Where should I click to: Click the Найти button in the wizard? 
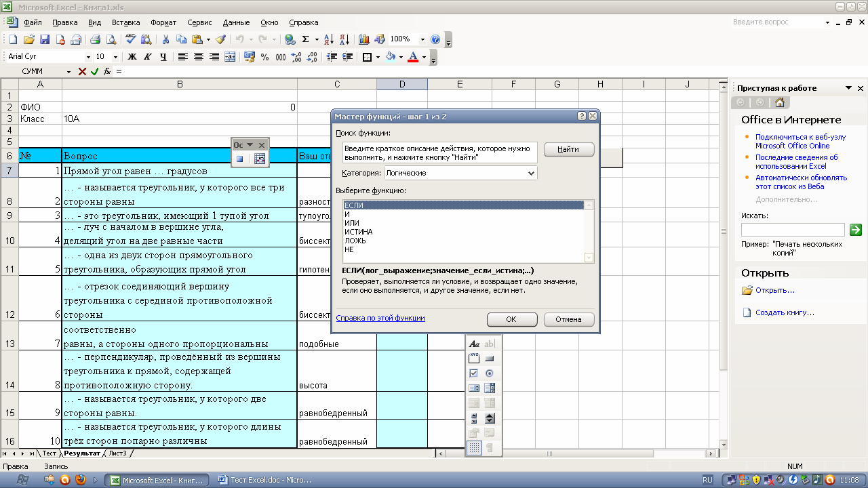click(x=569, y=150)
